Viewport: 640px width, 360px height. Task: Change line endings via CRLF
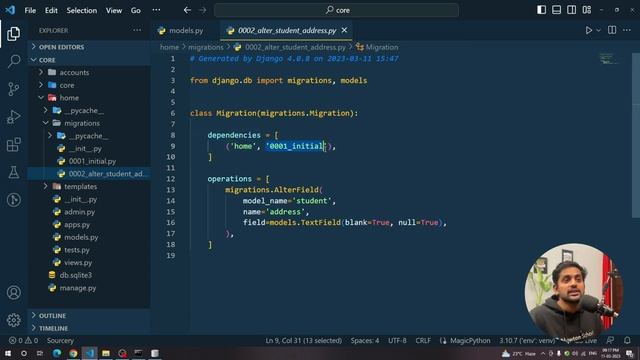coord(423,340)
